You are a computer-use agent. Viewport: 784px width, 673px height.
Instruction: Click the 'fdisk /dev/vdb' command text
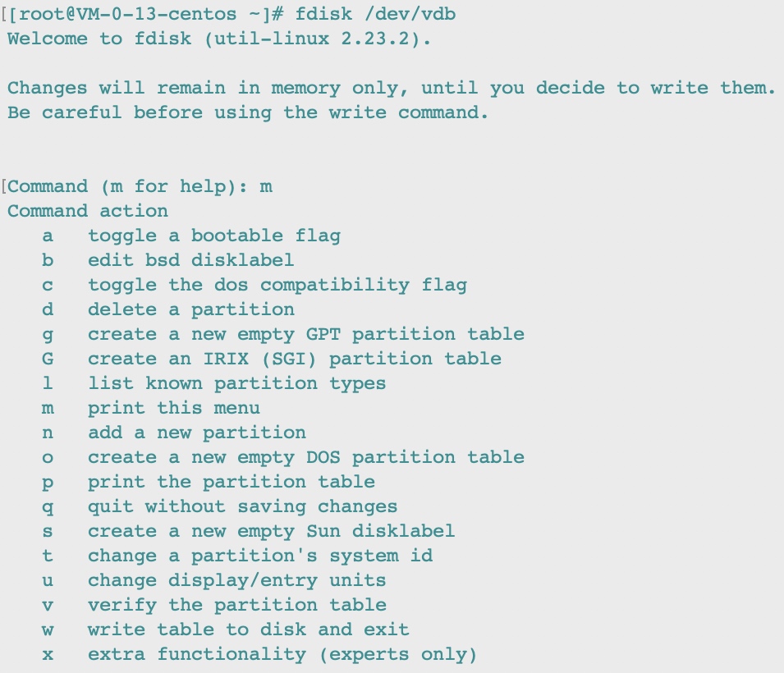click(x=375, y=13)
